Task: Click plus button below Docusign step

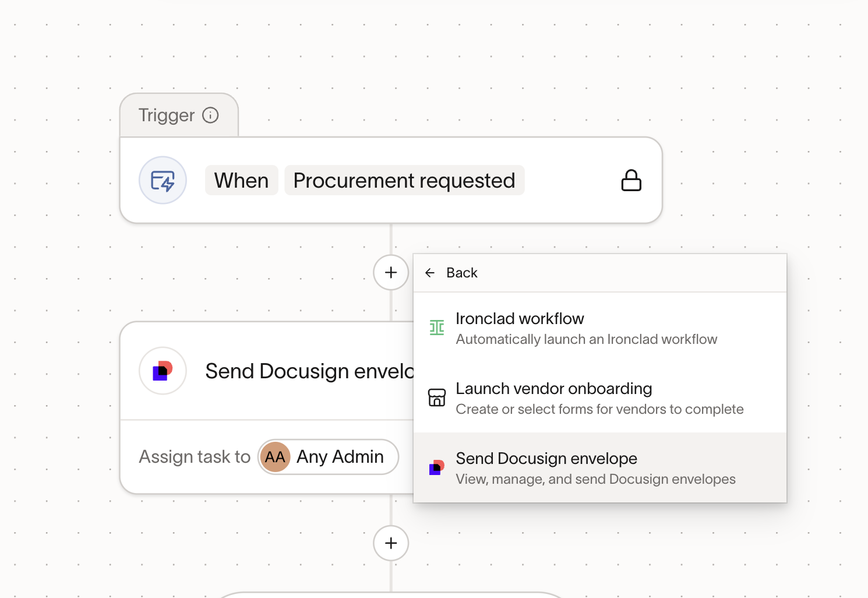Action: pyautogui.click(x=391, y=543)
